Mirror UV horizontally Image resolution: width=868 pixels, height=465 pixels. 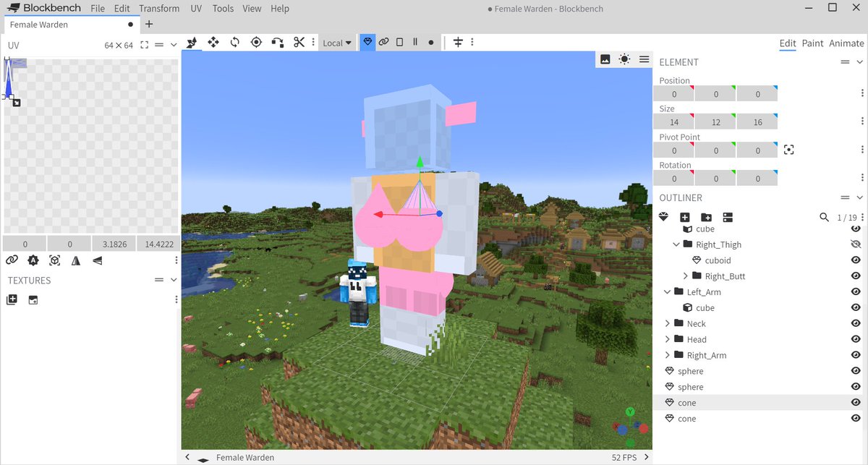(x=76, y=260)
